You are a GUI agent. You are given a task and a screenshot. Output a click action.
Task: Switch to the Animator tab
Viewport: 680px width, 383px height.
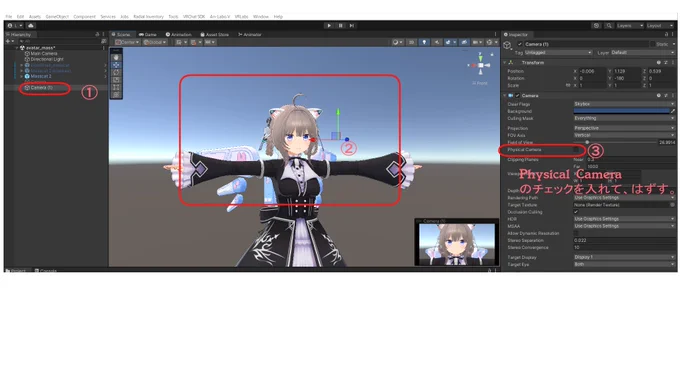coord(250,34)
